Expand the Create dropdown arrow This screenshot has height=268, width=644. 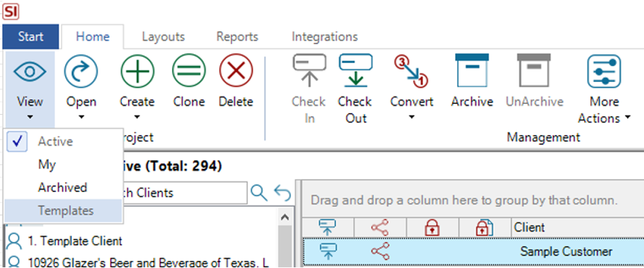tap(137, 117)
